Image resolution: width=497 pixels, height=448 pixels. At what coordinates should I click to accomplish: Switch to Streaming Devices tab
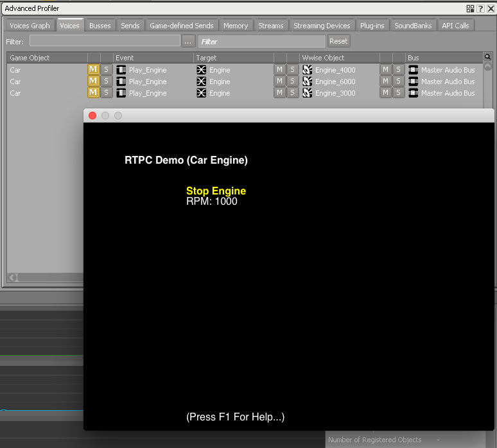click(x=322, y=26)
